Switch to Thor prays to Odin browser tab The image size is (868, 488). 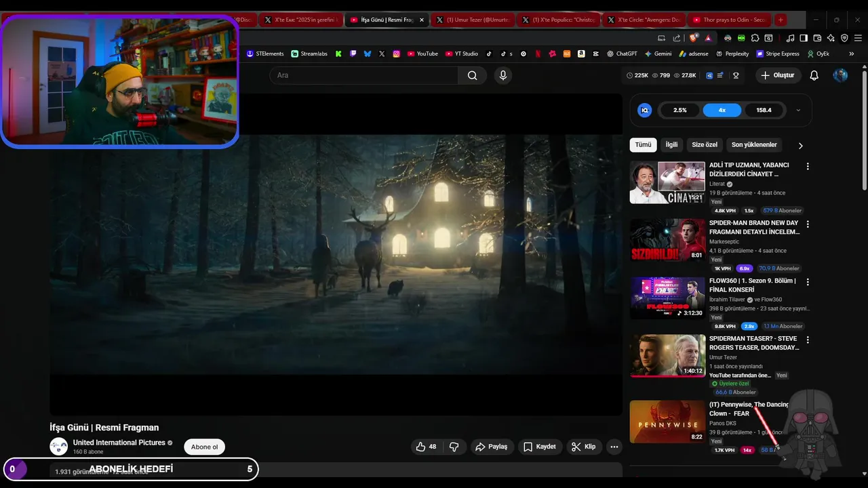click(x=730, y=20)
